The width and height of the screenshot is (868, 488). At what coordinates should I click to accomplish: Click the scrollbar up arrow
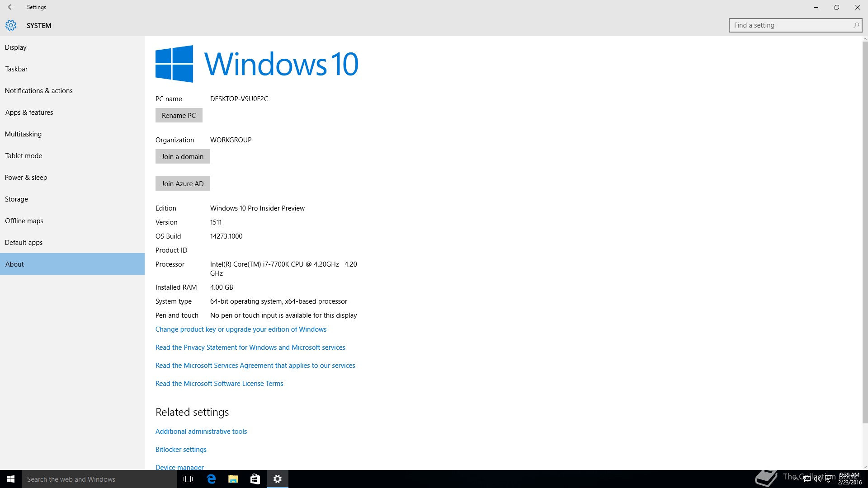click(x=865, y=39)
